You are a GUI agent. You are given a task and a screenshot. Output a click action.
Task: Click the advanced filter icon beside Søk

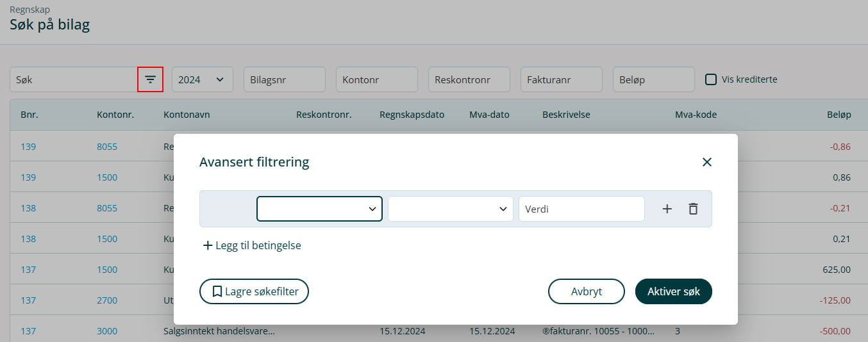pyautogui.click(x=150, y=79)
